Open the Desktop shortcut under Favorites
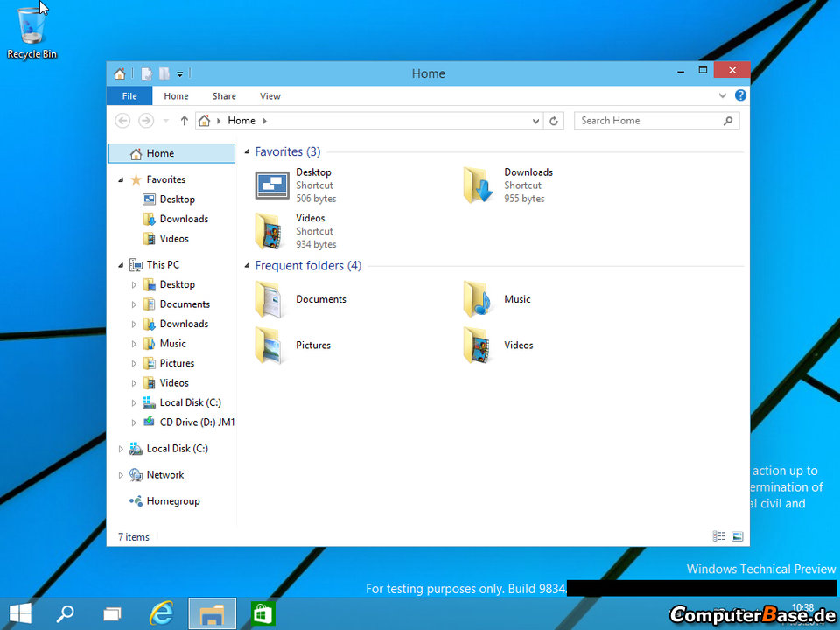This screenshot has height=630, width=840. [x=271, y=185]
